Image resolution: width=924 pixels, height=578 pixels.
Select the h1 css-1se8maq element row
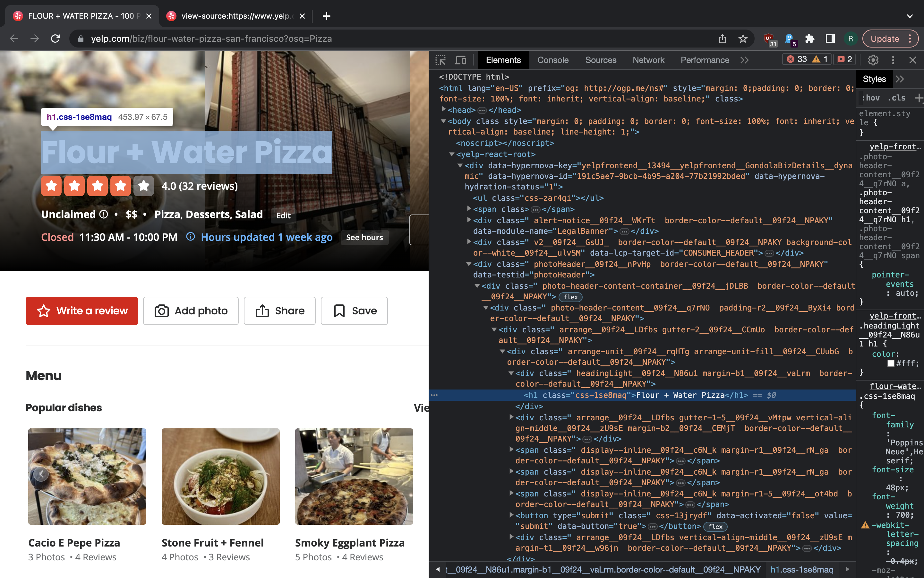643,395
